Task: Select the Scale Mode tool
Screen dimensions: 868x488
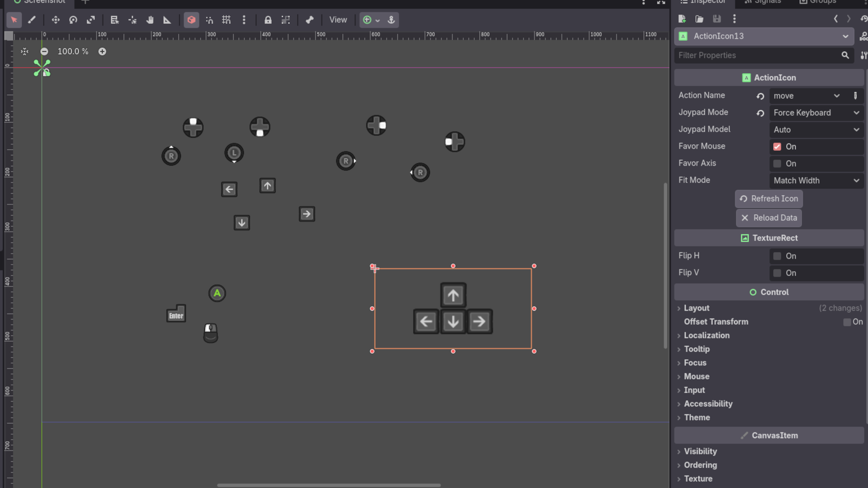Action: click(91, 20)
